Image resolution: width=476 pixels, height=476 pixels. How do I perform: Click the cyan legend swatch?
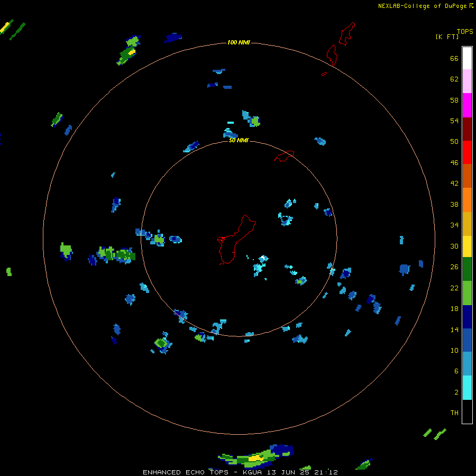click(x=467, y=388)
